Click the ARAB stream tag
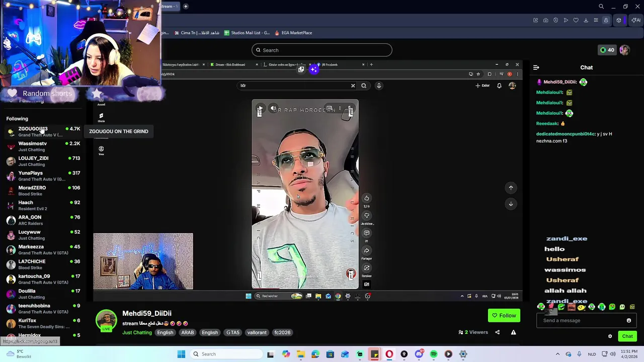This screenshot has width=644, height=362. coord(188,332)
